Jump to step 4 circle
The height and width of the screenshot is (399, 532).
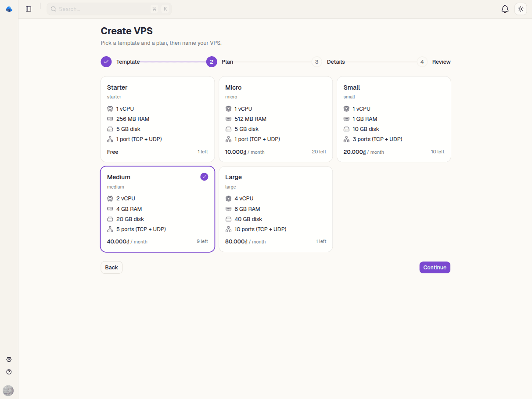pyautogui.click(x=422, y=62)
